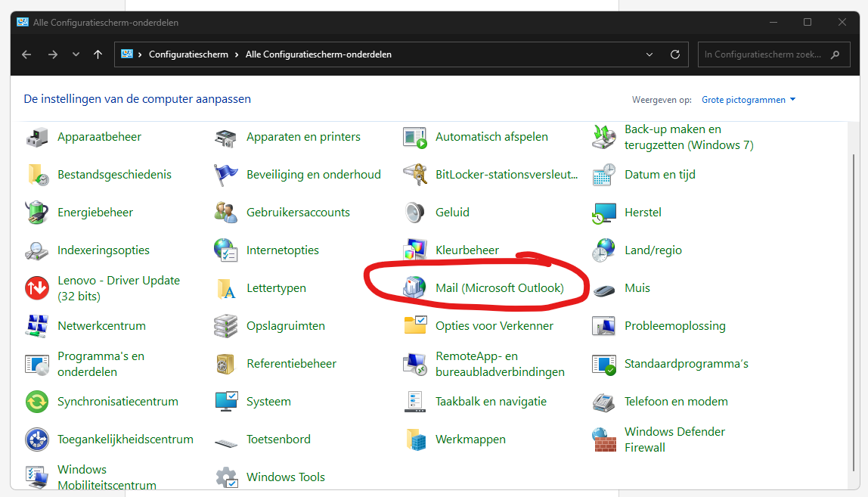Click the Windows Defender Firewall icon
The image size is (868, 497).
point(604,440)
